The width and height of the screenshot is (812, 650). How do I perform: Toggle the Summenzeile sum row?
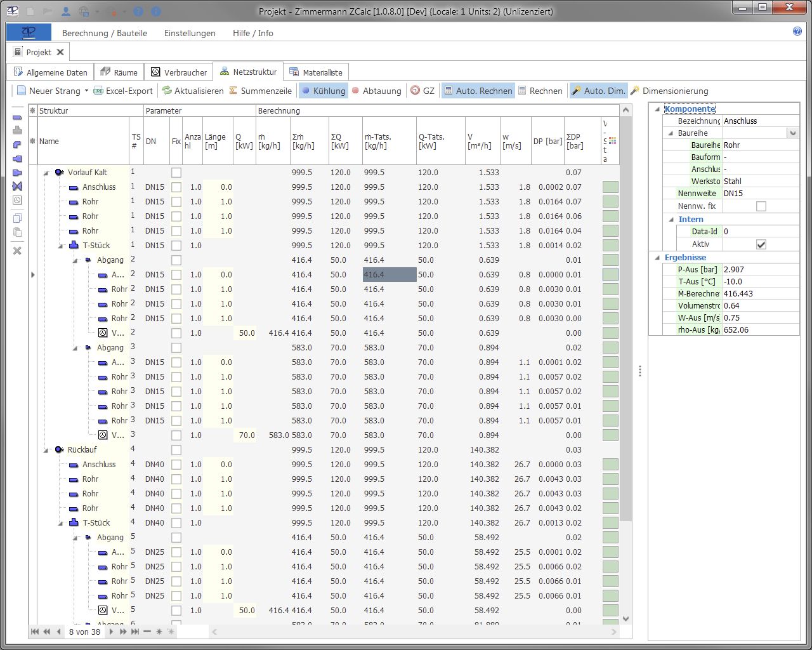coord(260,91)
